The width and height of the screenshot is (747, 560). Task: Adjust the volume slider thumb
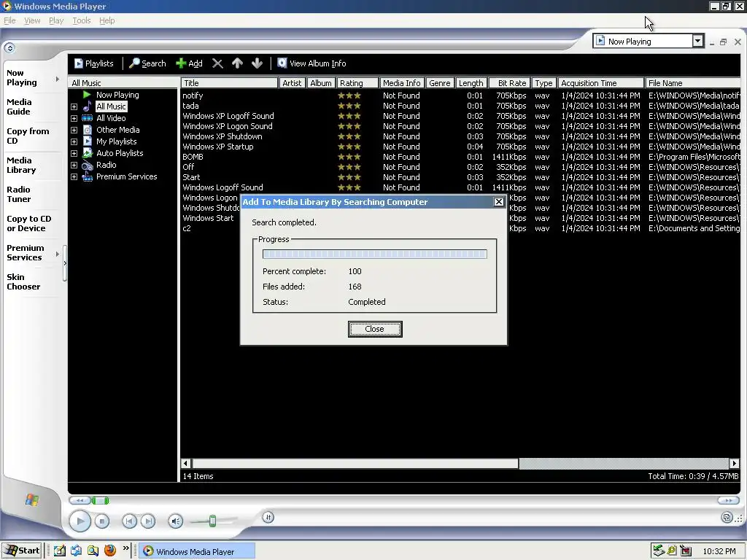tap(212, 521)
